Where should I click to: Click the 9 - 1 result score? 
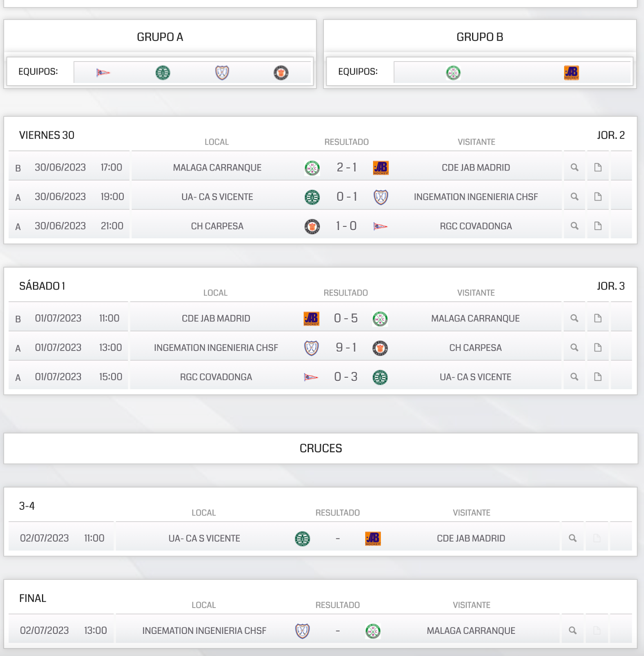(346, 348)
